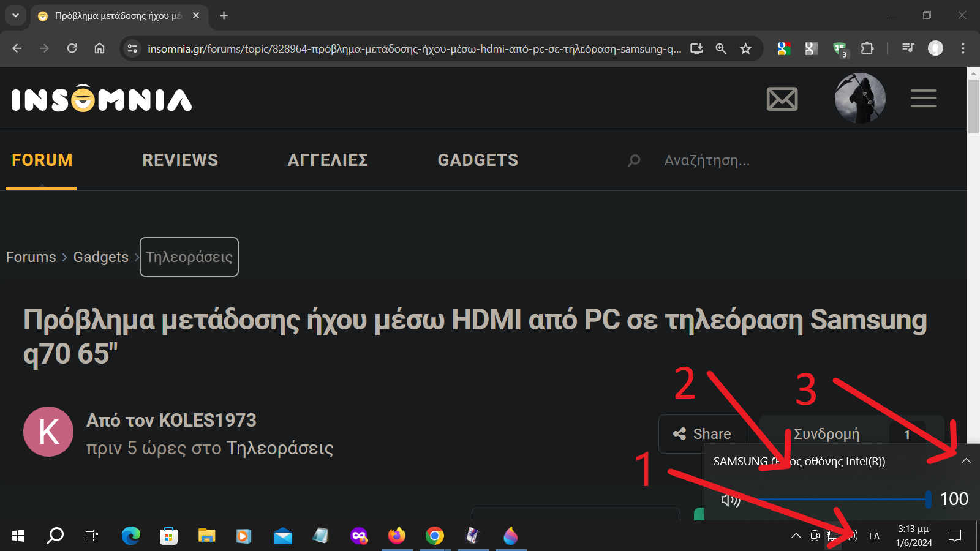Open the Forums breadcrumb link
The height and width of the screenshot is (551, 980).
(x=31, y=257)
